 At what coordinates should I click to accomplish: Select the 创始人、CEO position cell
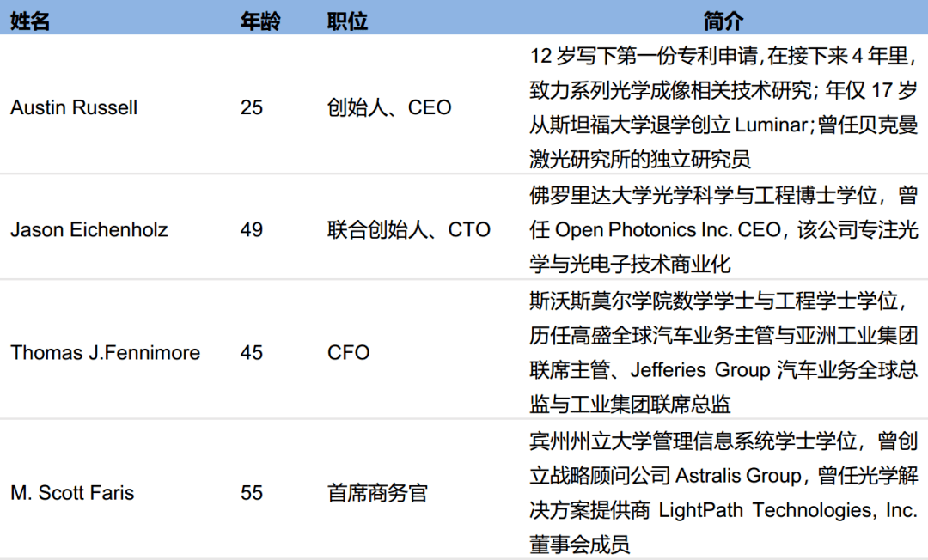coord(389,107)
